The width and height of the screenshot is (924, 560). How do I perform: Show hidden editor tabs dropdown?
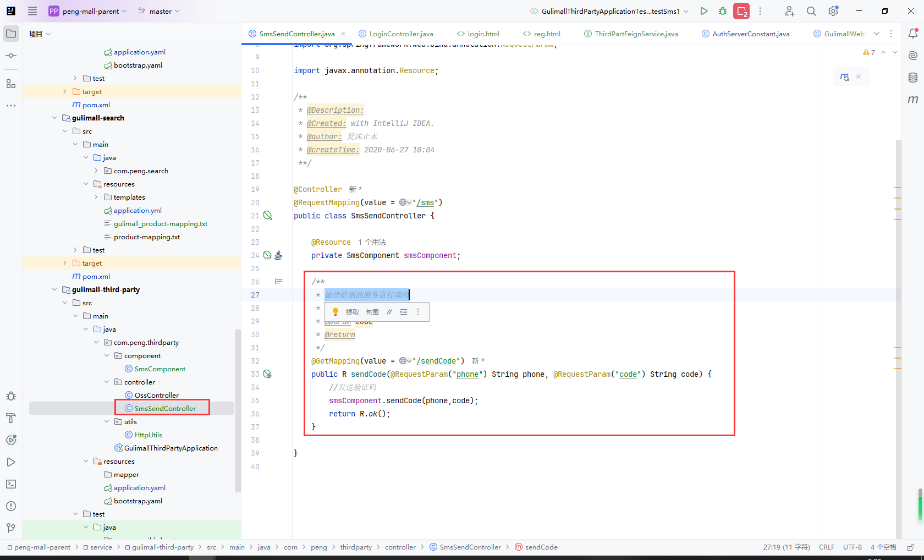[x=877, y=34]
